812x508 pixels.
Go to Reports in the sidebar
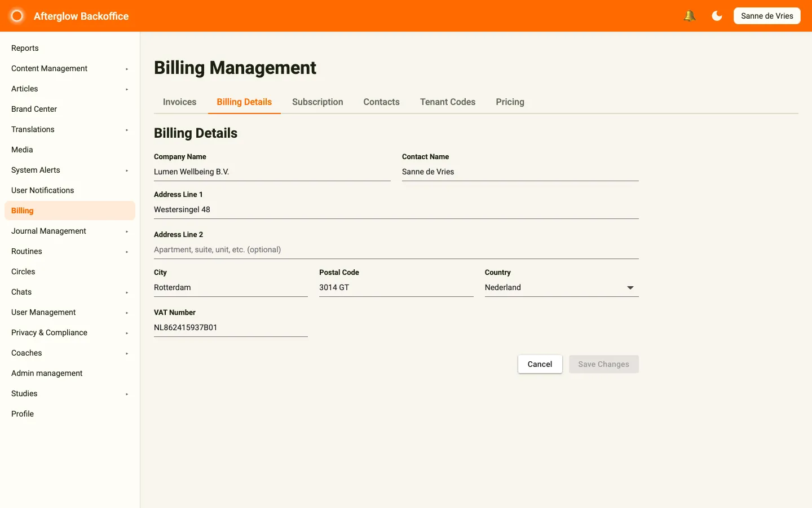[70, 48]
